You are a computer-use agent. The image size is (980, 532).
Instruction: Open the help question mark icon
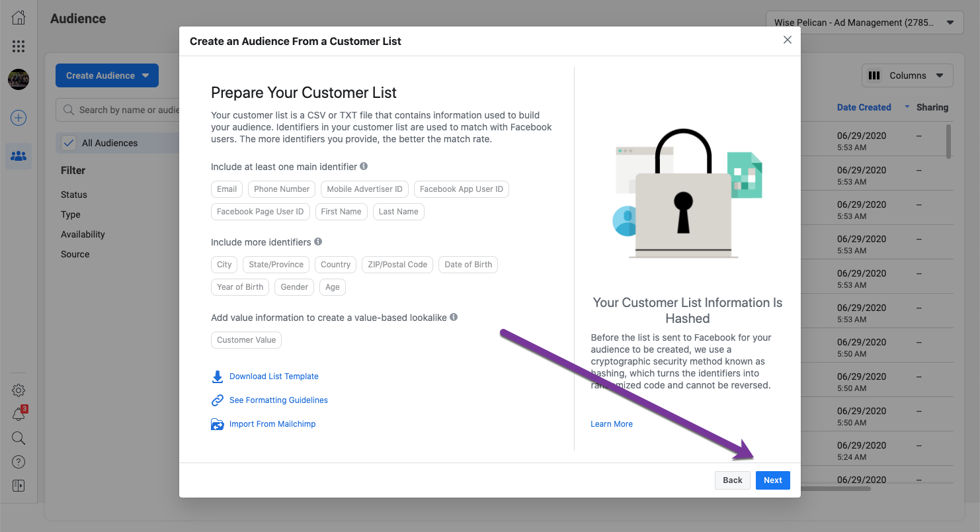click(19, 462)
